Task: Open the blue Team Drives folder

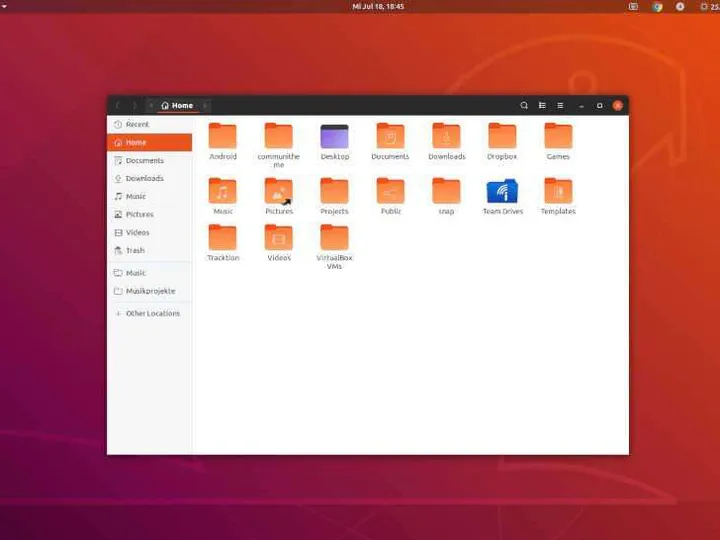Action: pos(502,191)
